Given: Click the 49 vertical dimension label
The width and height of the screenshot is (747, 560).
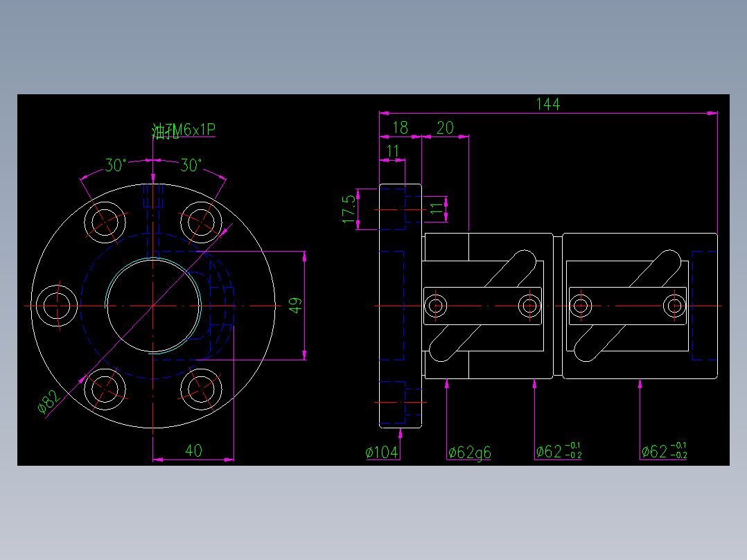Looking at the screenshot, I should tap(297, 305).
